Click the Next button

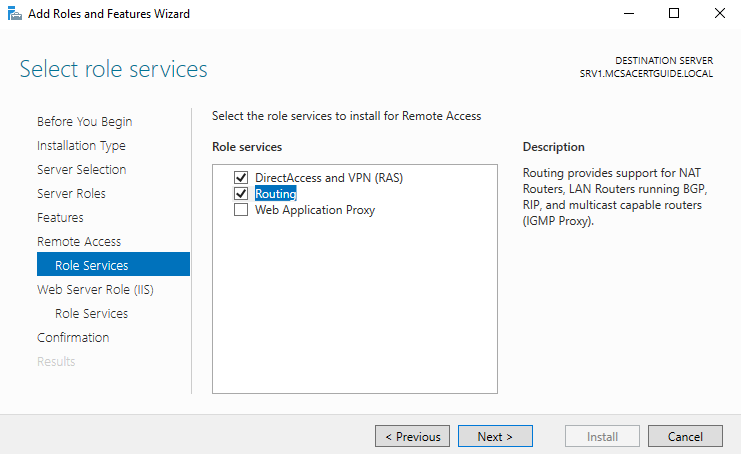[495, 436]
